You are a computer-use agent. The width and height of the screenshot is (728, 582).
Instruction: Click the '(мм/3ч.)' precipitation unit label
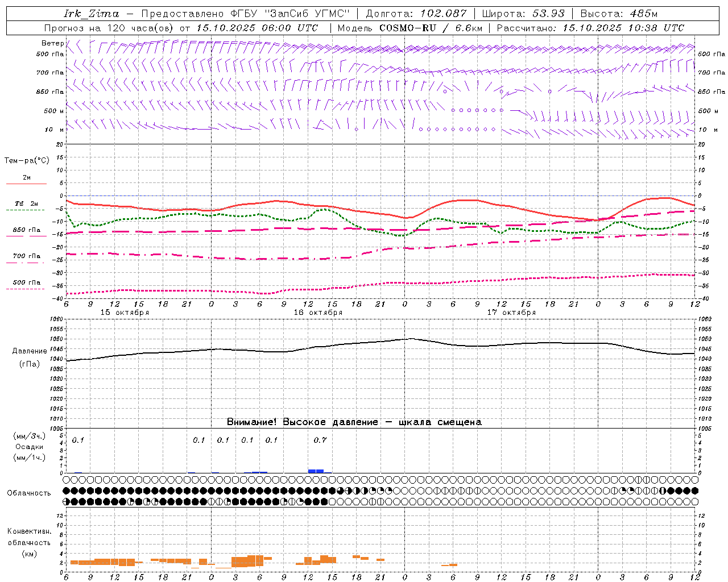point(30,436)
